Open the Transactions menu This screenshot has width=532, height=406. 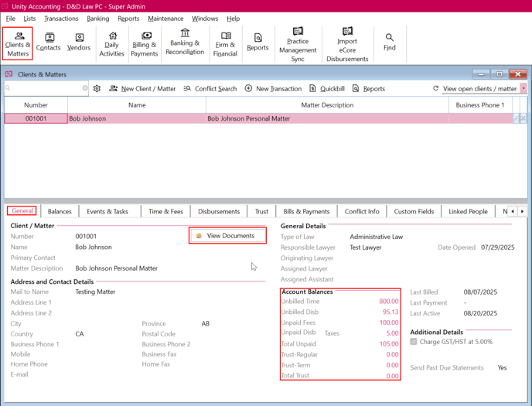coord(61,19)
